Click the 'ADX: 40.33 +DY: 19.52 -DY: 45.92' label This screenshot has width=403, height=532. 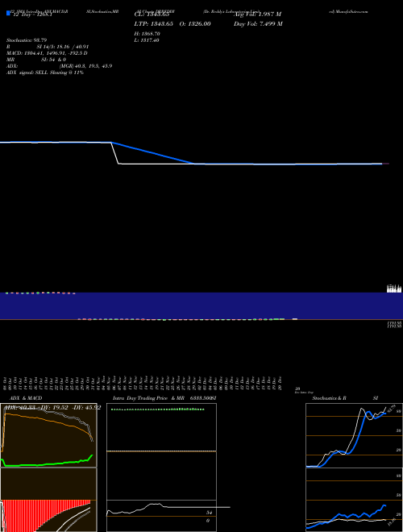[52, 407]
